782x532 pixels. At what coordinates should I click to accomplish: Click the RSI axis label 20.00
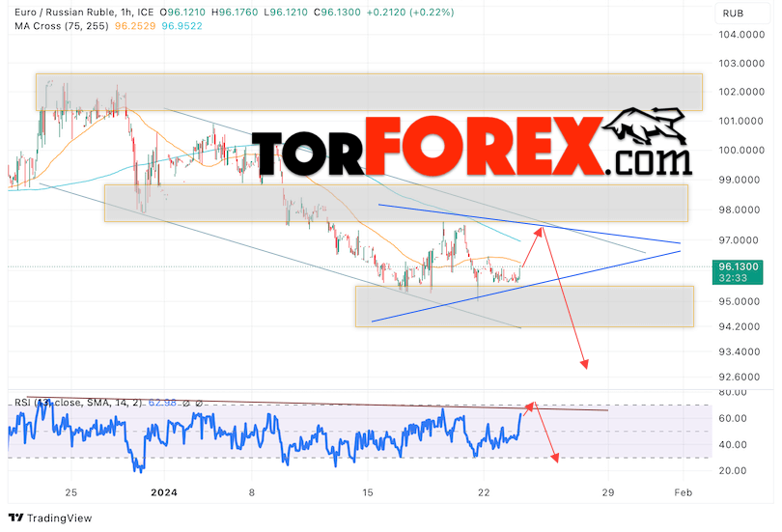pos(733,470)
